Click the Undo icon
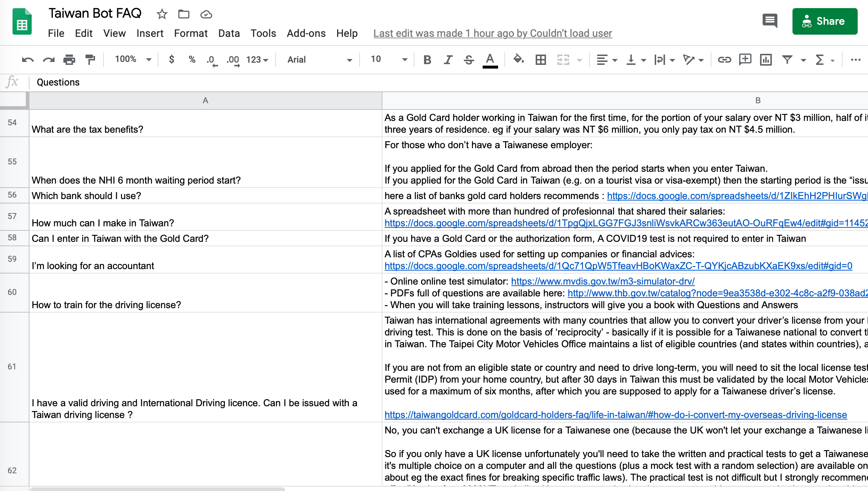This screenshot has height=491, width=868. [x=28, y=60]
